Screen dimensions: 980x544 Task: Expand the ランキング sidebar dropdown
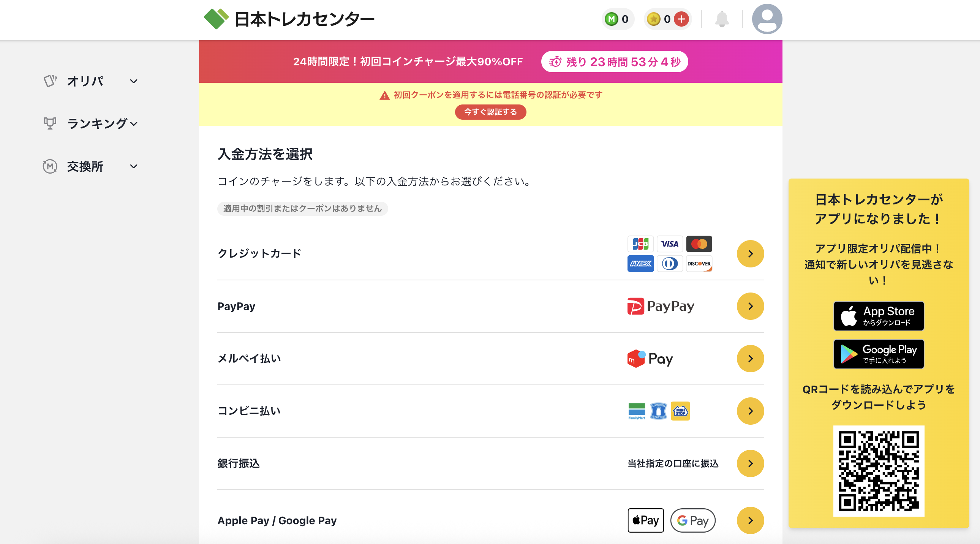[134, 123]
